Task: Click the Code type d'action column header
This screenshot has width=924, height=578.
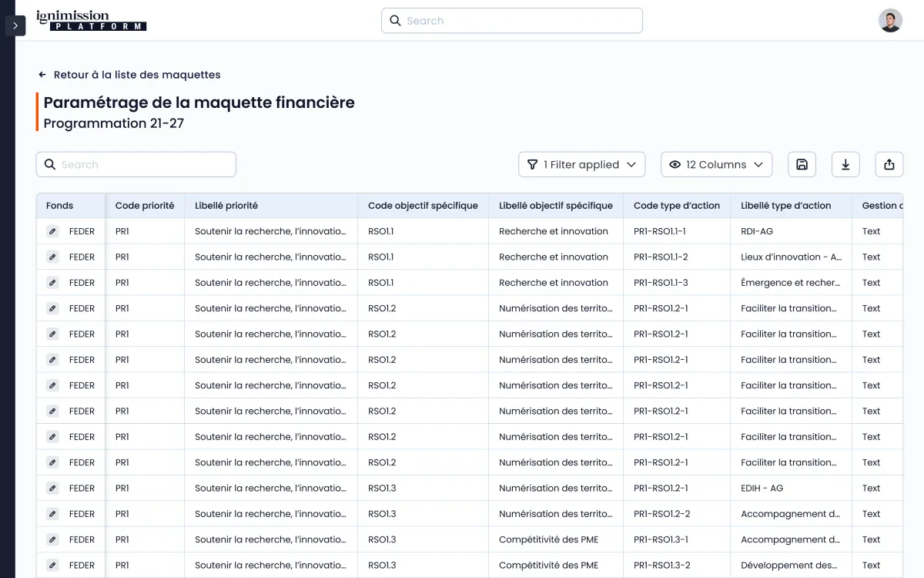Action: (x=676, y=206)
